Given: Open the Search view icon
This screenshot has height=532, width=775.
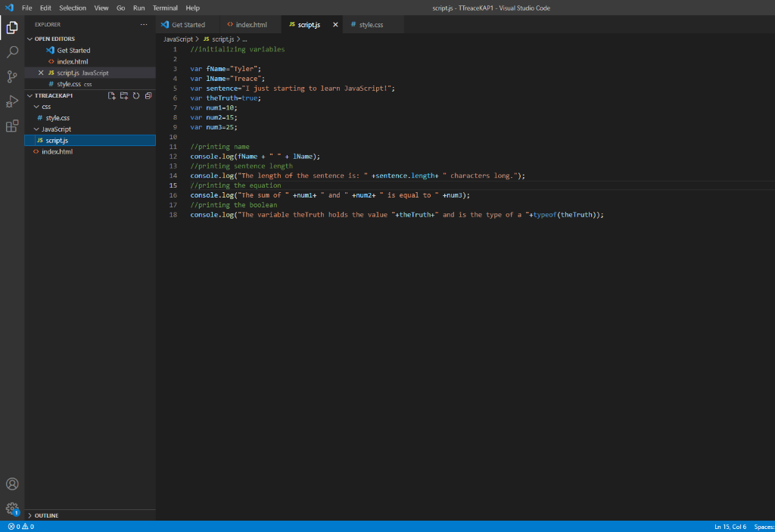Looking at the screenshot, I should 12,52.
